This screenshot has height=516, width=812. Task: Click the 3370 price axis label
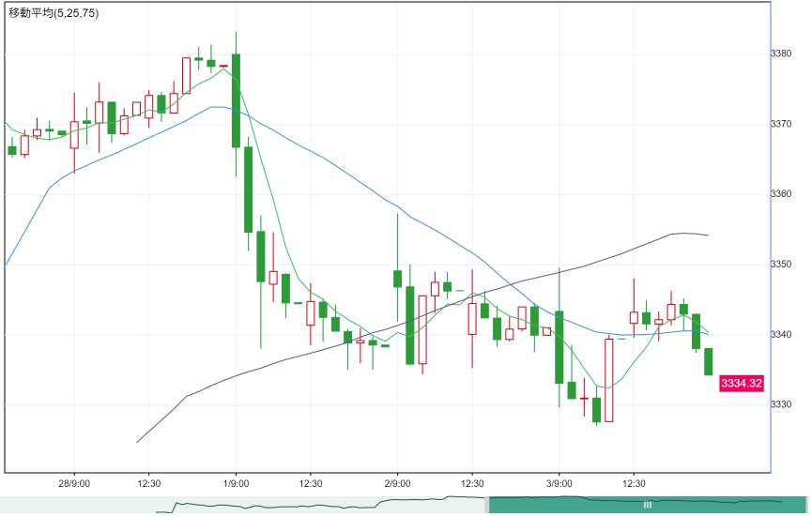tap(781, 124)
